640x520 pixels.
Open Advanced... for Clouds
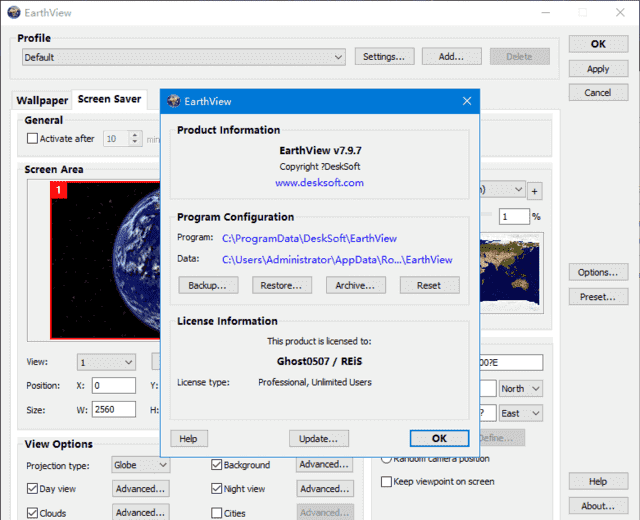click(141, 512)
